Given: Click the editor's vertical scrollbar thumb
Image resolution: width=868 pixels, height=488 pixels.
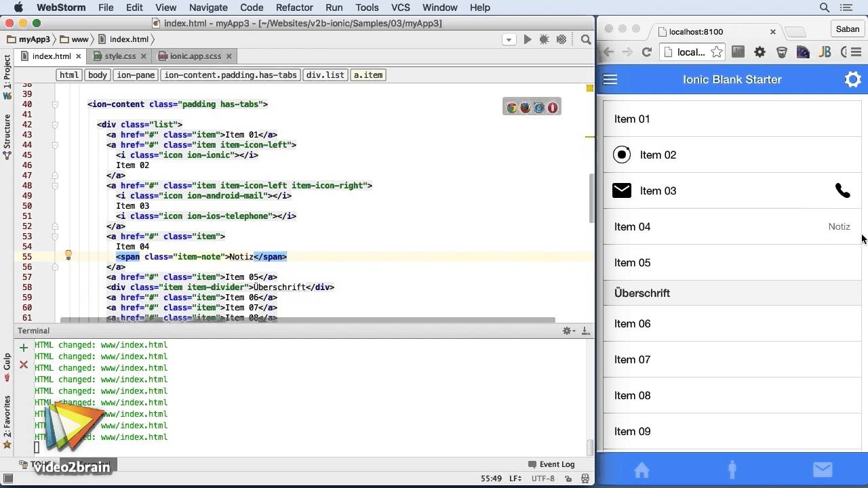Looking at the screenshot, I should click(591, 198).
